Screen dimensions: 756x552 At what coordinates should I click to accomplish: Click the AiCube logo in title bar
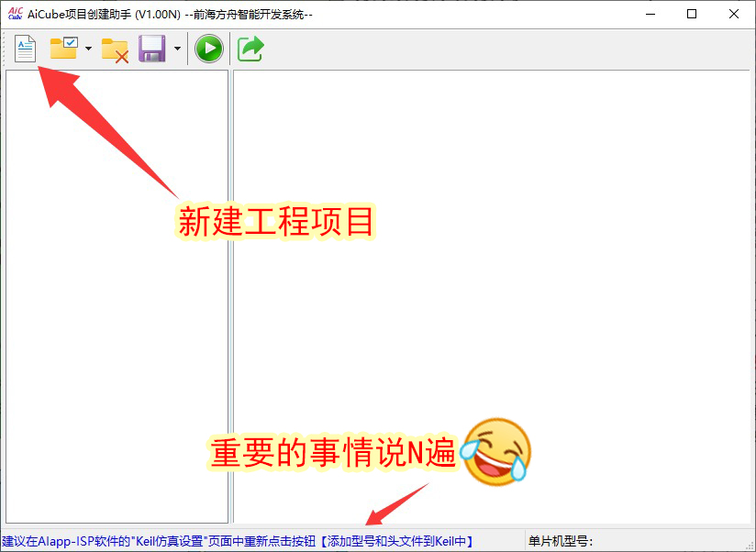[x=15, y=14]
